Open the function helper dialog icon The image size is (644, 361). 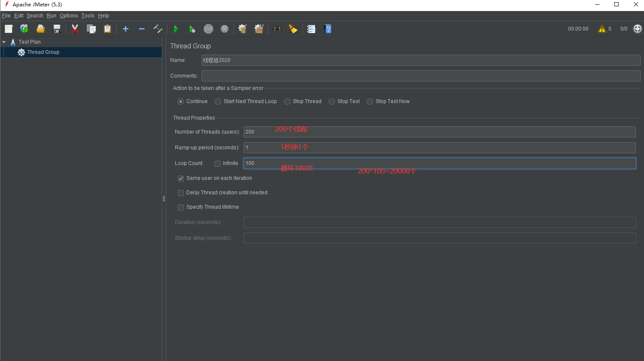(311, 29)
